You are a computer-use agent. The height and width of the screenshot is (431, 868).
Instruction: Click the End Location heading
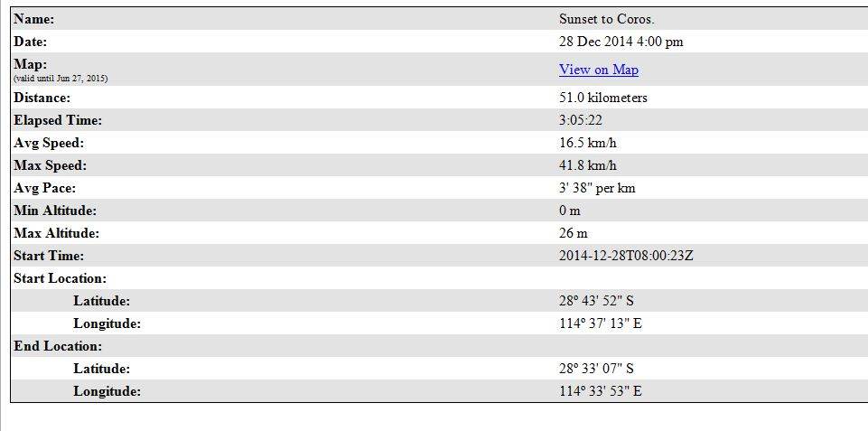pos(57,346)
